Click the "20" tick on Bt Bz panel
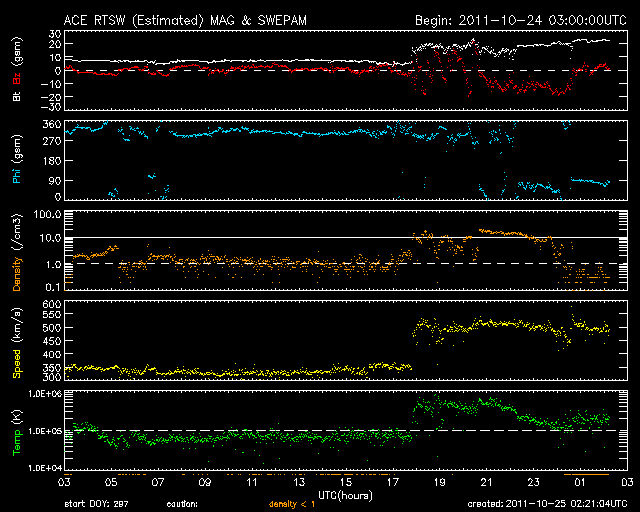 tap(55, 44)
